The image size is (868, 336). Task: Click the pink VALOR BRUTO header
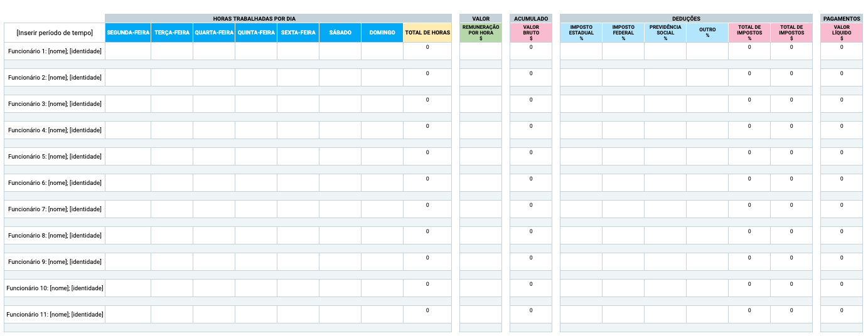point(531,33)
